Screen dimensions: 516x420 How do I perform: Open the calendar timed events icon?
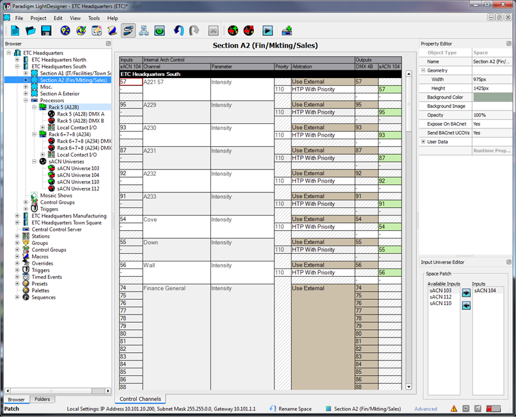[97, 31]
